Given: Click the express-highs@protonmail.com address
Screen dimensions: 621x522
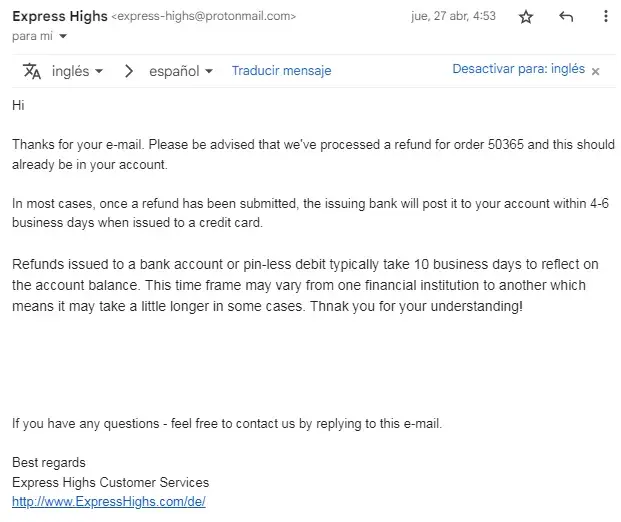Looking at the screenshot, I should coord(203,17).
